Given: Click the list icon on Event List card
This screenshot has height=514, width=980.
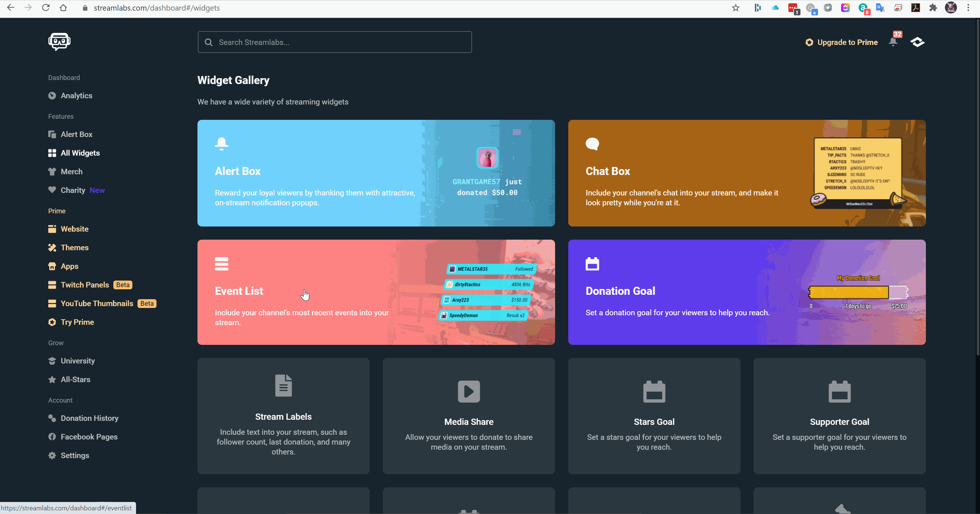Looking at the screenshot, I should tap(221, 264).
